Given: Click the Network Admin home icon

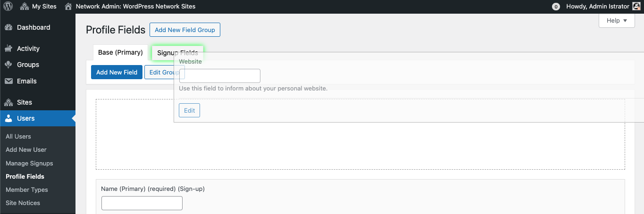Looking at the screenshot, I should (68, 7).
